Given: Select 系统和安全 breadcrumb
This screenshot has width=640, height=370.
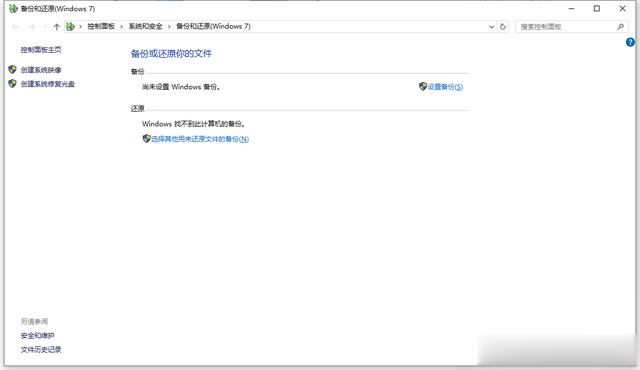Looking at the screenshot, I should click(x=145, y=27).
